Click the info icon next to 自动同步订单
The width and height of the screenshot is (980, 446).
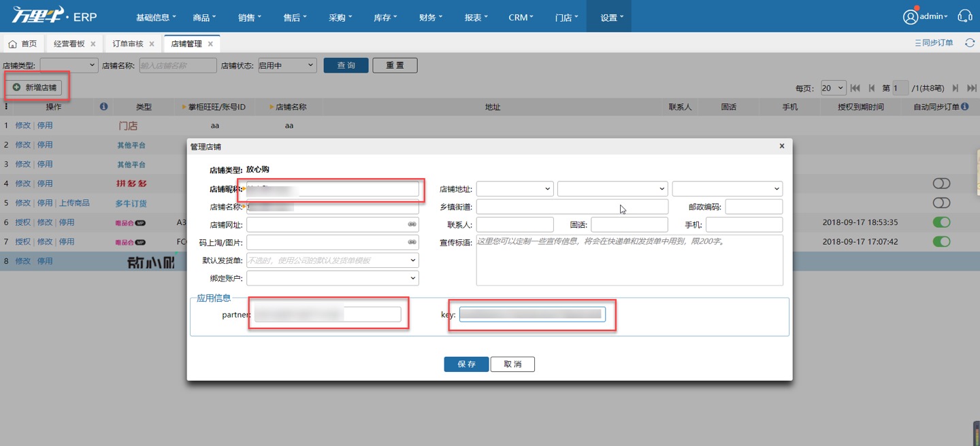pos(965,107)
